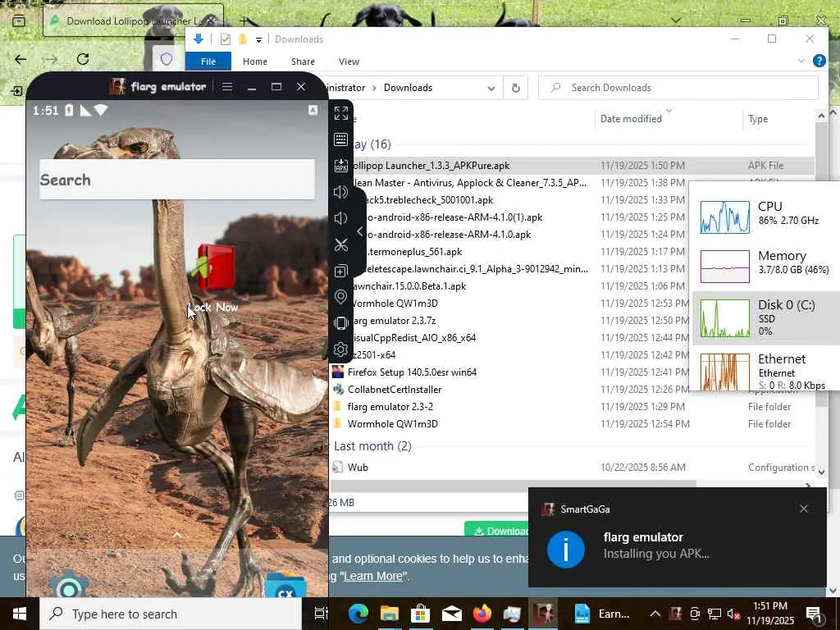The image size is (840, 630).
Task: Click the flarg emulator Installing APK notification
Action: tap(677, 538)
